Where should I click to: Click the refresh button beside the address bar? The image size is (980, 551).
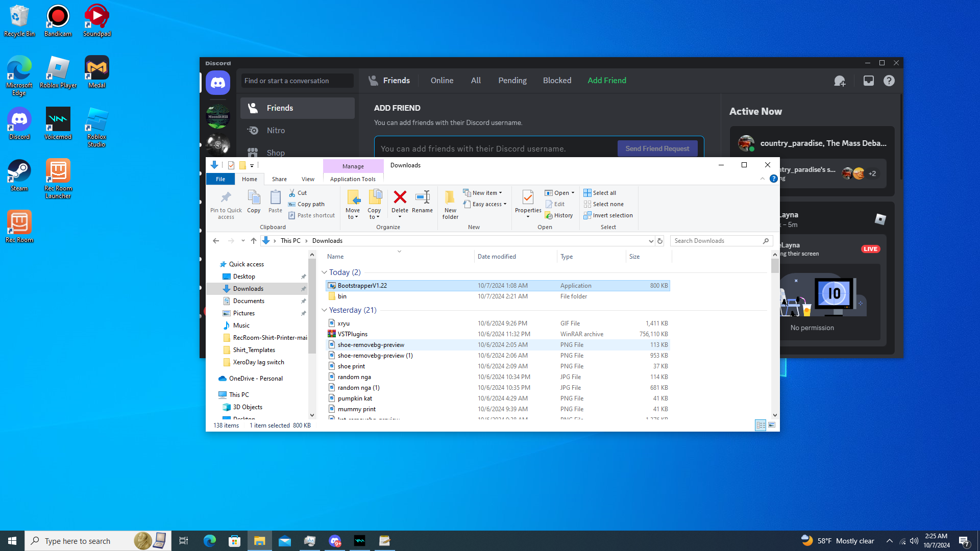pos(660,241)
